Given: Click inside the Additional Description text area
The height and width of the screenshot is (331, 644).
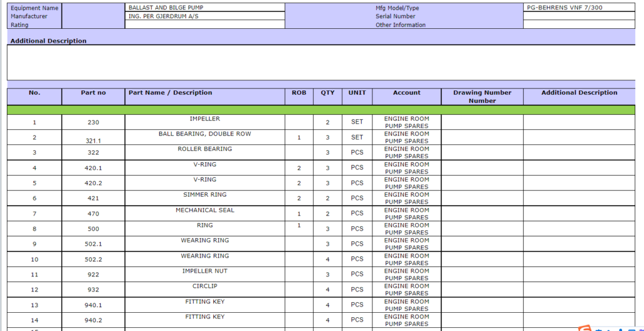Looking at the screenshot, I should tap(321, 62).
